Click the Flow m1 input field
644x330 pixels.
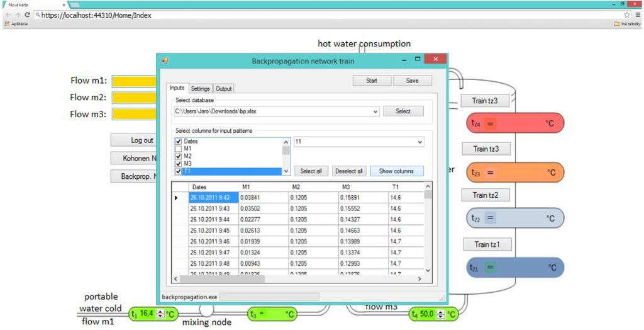pyautogui.click(x=134, y=81)
